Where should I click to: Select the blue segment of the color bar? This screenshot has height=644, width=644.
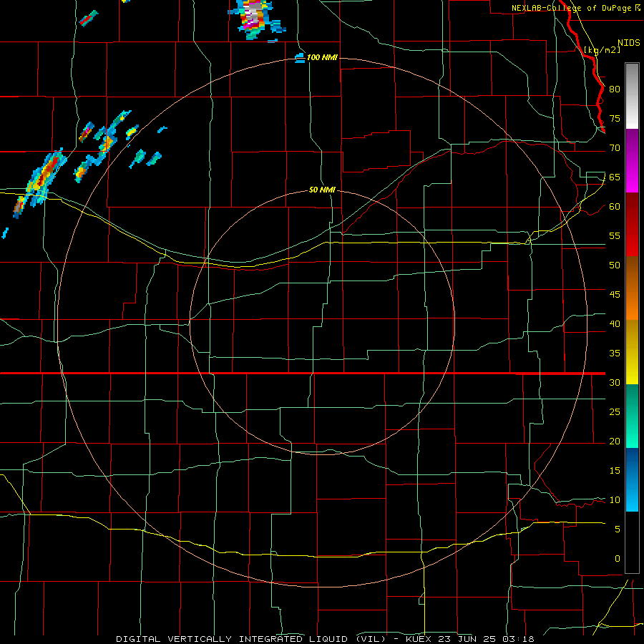632,479
